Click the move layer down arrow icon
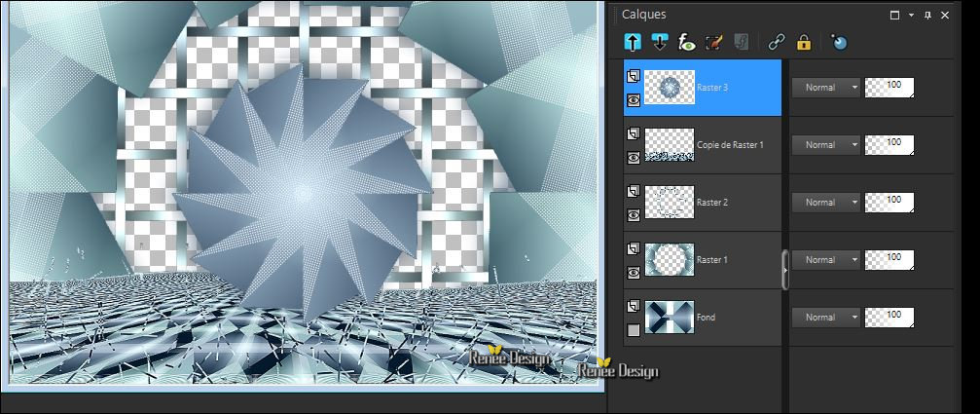 click(x=660, y=42)
